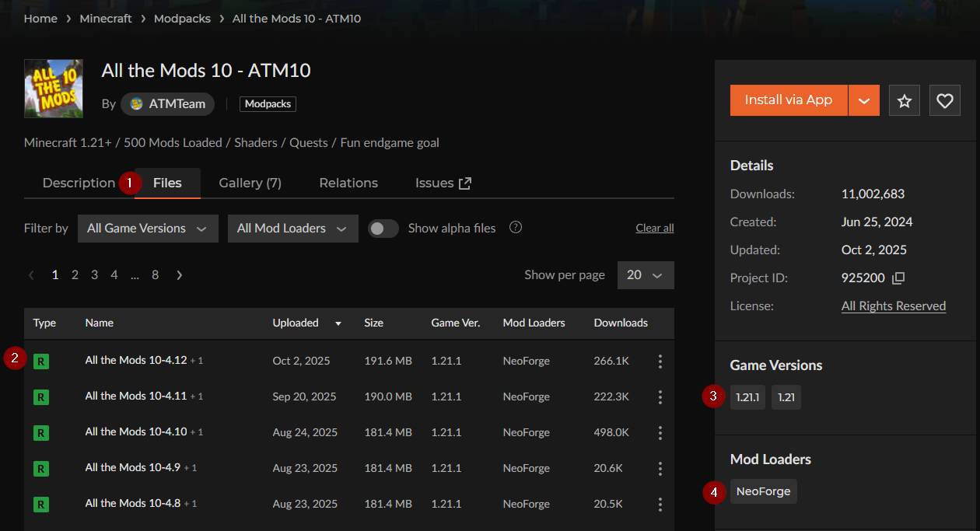Go to next page using right arrow
The height and width of the screenshot is (531, 980).
point(180,275)
